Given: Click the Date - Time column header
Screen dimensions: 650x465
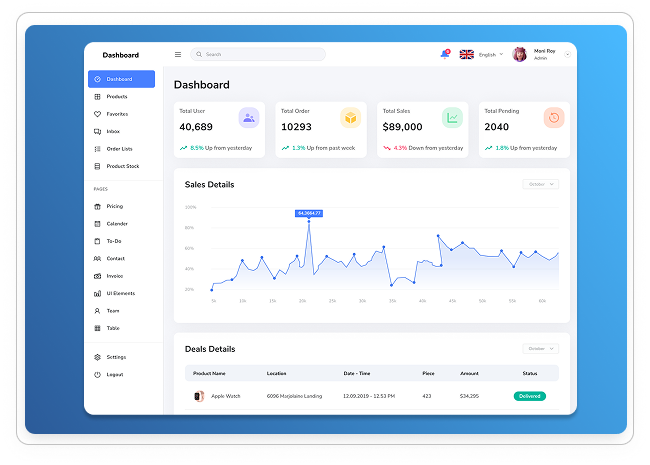Looking at the screenshot, I should pos(357,373).
